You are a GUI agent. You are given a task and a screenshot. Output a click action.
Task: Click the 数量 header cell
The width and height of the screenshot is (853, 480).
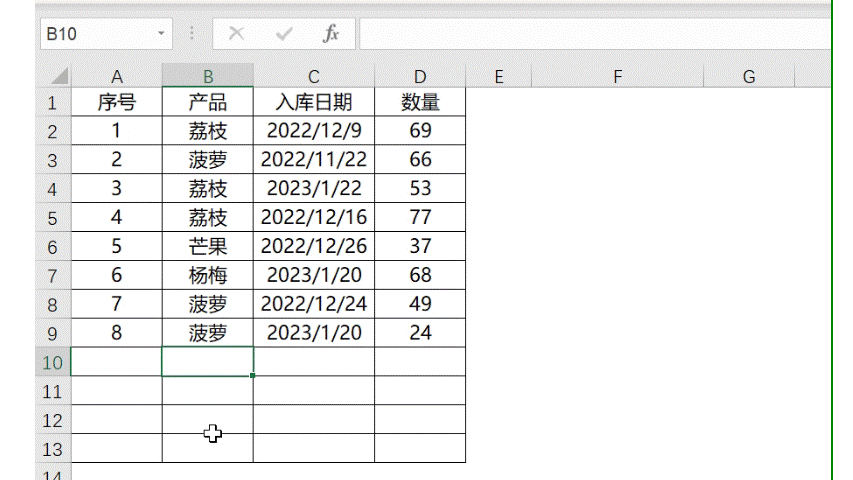(420, 102)
